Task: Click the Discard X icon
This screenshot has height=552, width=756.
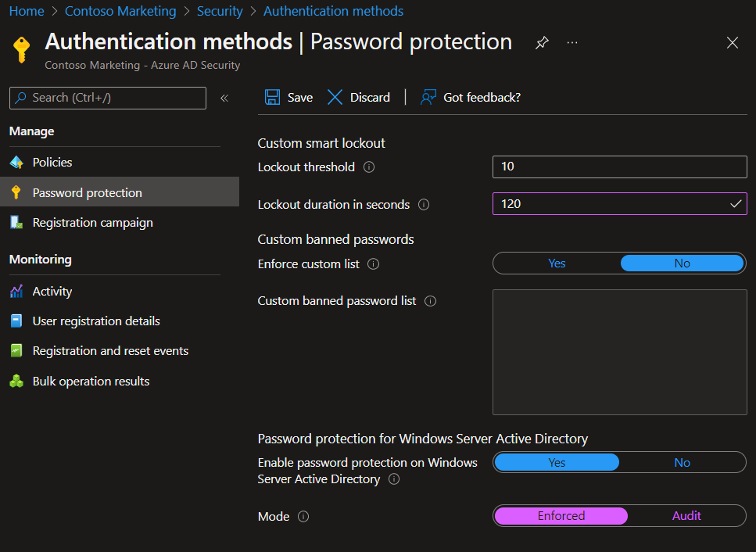Action: point(335,97)
